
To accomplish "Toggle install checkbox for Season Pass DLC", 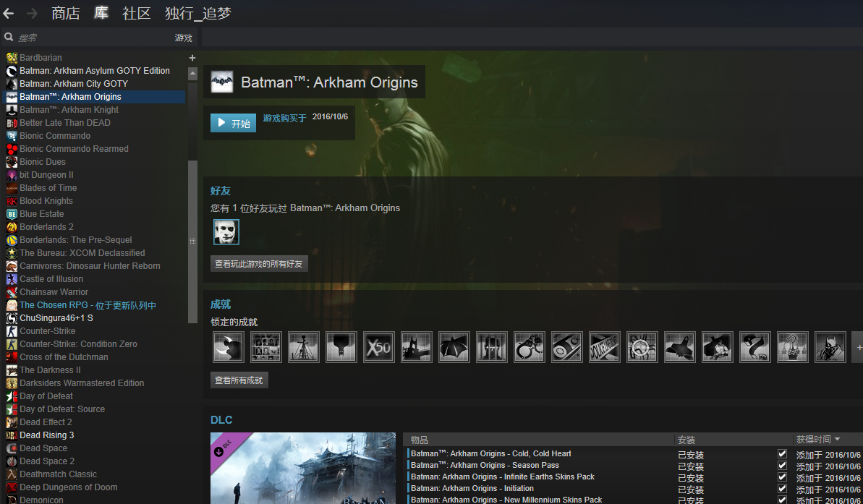I will (x=782, y=466).
